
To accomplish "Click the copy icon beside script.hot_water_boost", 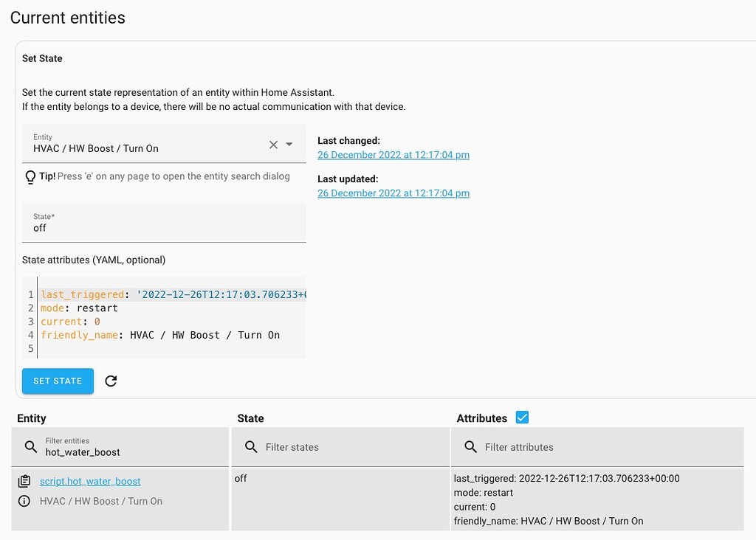I will tap(24, 480).
